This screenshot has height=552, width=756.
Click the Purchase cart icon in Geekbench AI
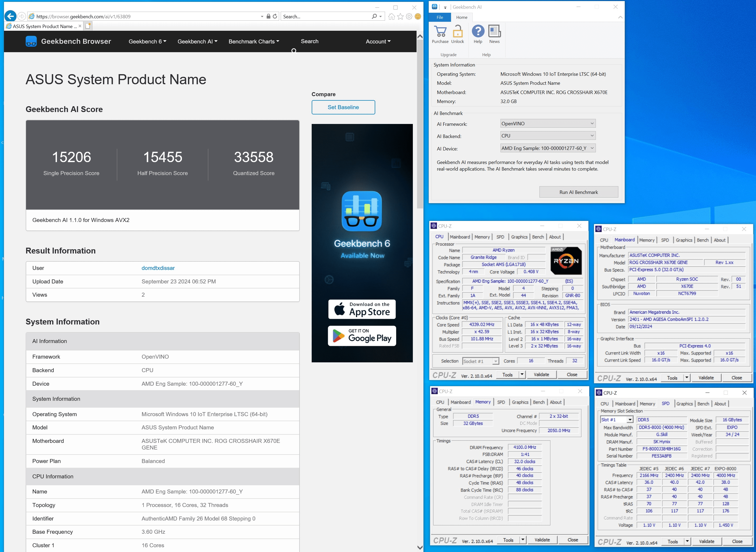pyautogui.click(x=440, y=32)
